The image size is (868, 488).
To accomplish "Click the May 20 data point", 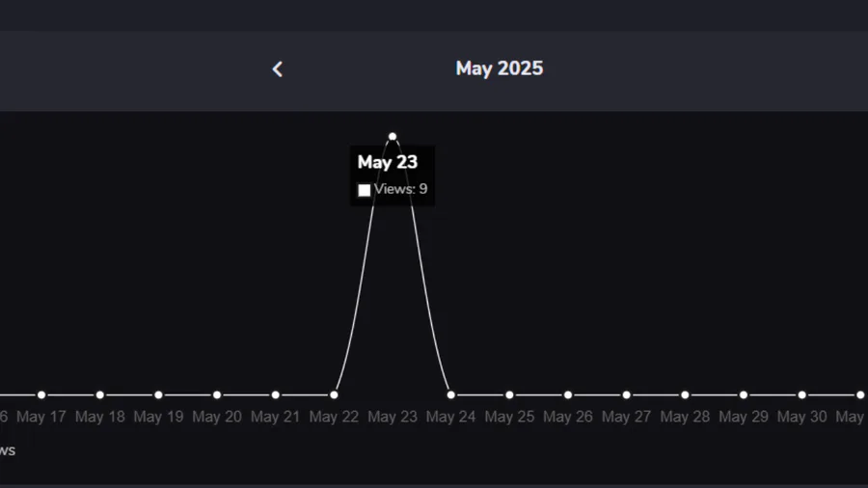I will coord(217,394).
